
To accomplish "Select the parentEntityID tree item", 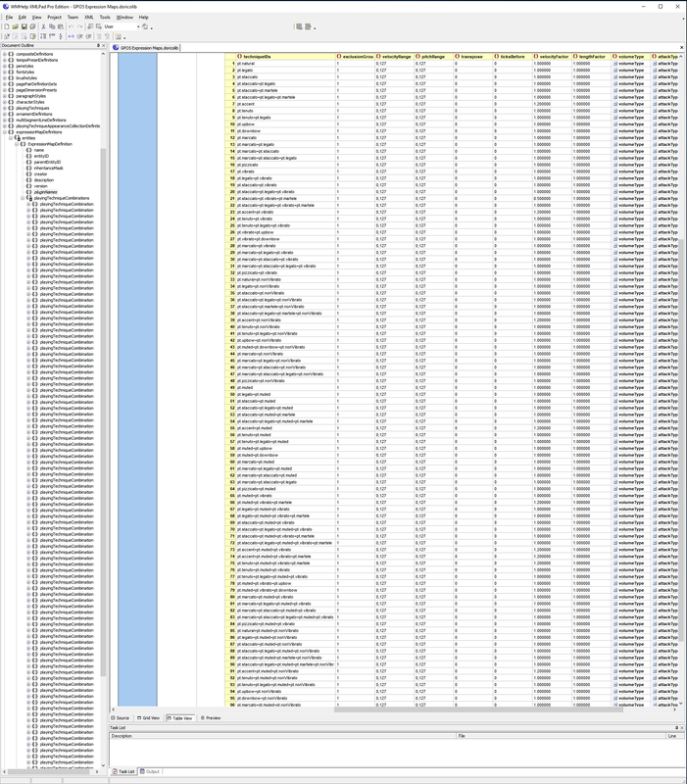I will tap(47, 162).
